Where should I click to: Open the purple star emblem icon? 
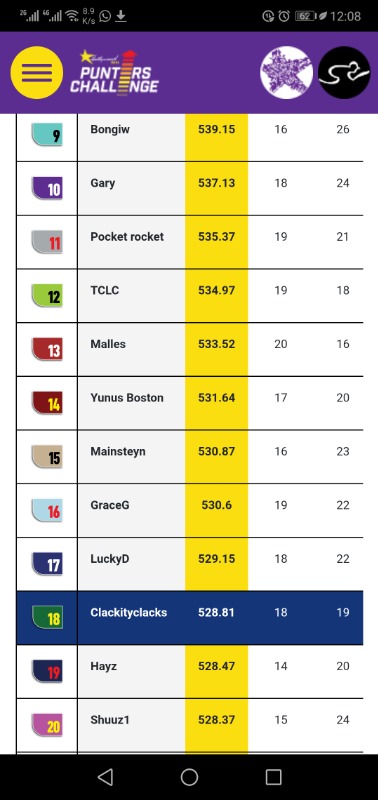tap(286, 72)
